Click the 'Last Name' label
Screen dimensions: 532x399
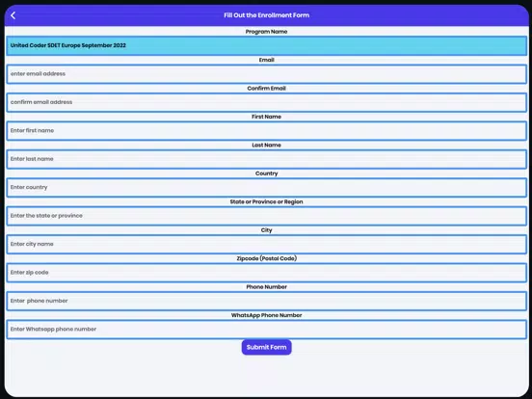266,145
